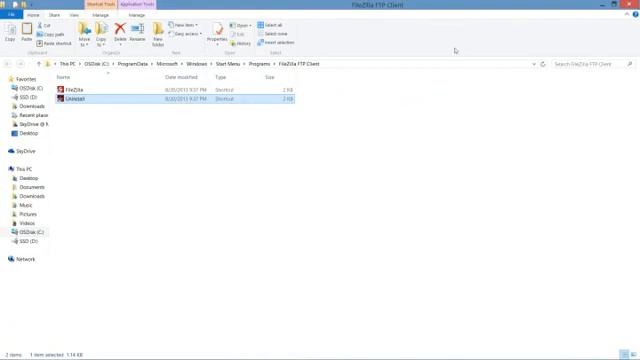Screen dimensions: 640x360
Task: Choose Paste shortcut in the ribbon
Action: point(54,43)
